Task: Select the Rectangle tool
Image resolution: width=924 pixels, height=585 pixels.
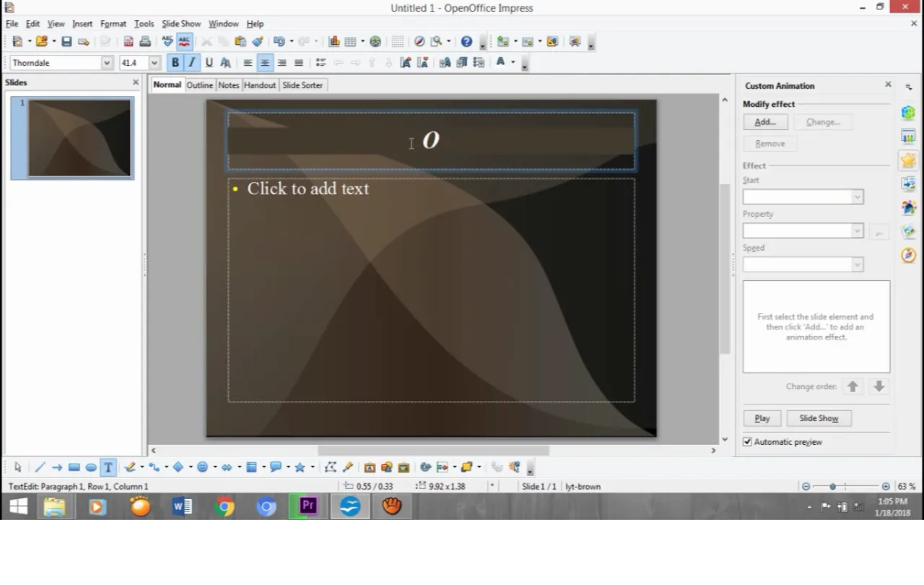Action: pyautogui.click(x=74, y=467)
